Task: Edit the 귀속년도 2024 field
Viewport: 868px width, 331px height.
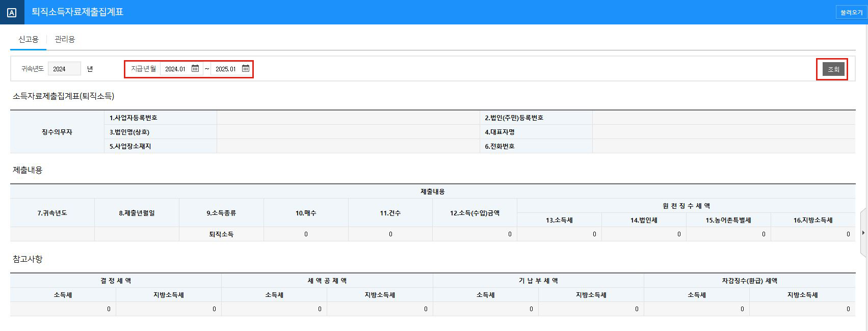Action: click(64, 69)
